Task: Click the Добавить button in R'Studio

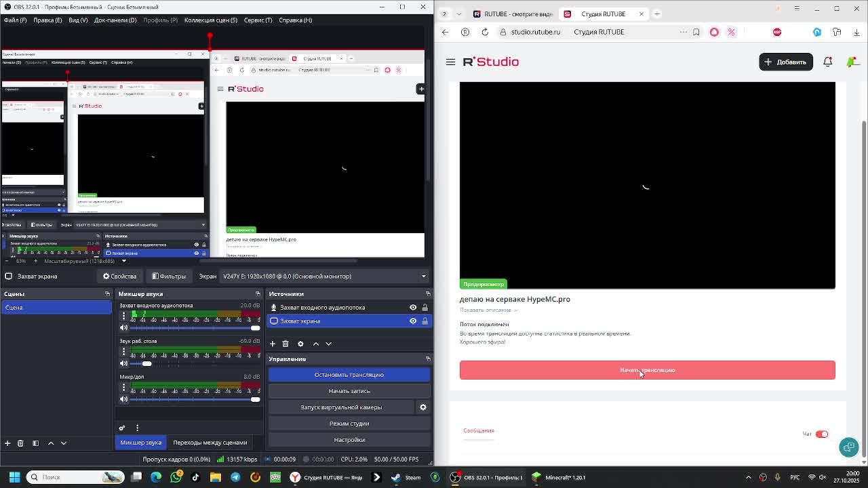Action: click(786, 62)
